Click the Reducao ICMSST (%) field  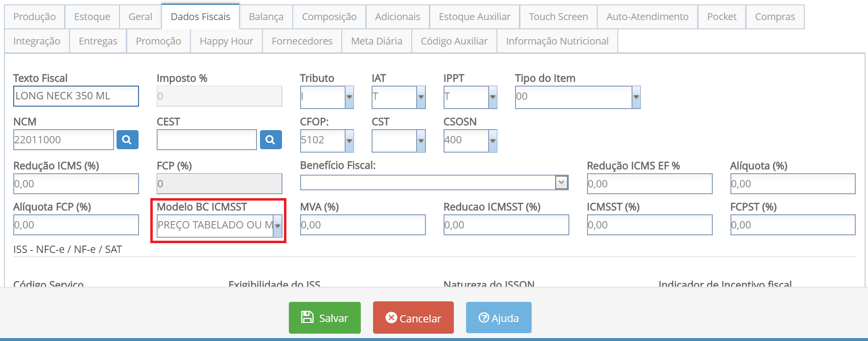[506, 225]
